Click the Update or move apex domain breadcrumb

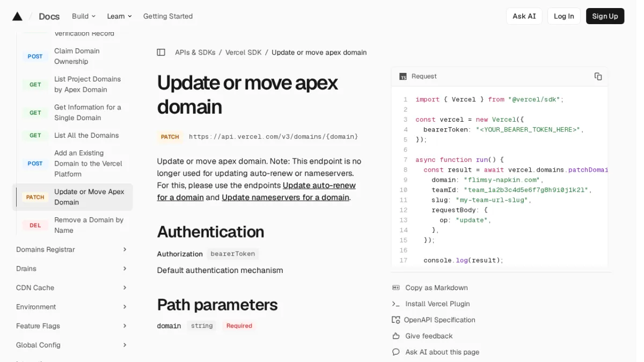(319, 52)
